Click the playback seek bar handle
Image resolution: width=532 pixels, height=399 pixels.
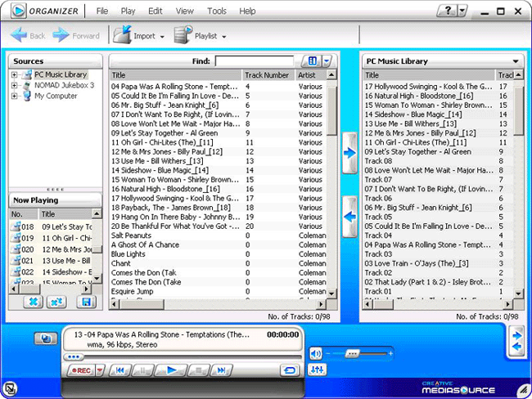tap(74, 357)
